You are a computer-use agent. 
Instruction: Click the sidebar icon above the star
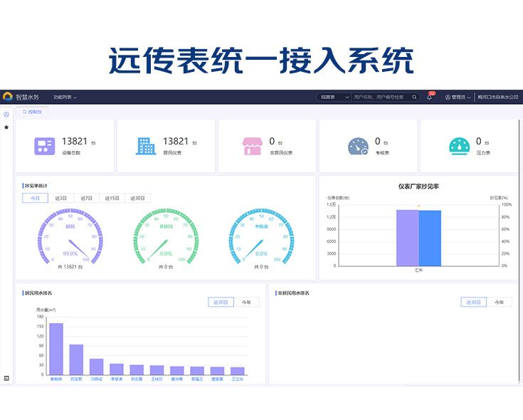pos(6,115)
